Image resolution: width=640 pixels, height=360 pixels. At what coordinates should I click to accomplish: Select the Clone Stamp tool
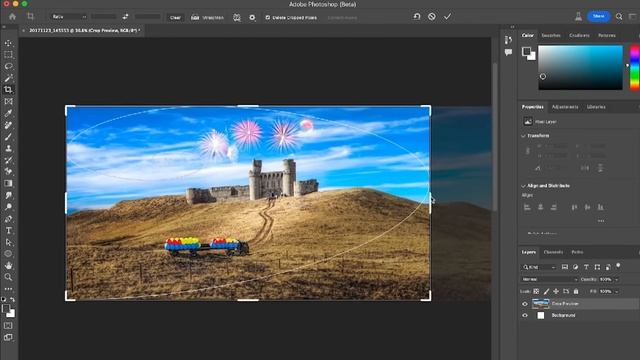click(8, 148)
